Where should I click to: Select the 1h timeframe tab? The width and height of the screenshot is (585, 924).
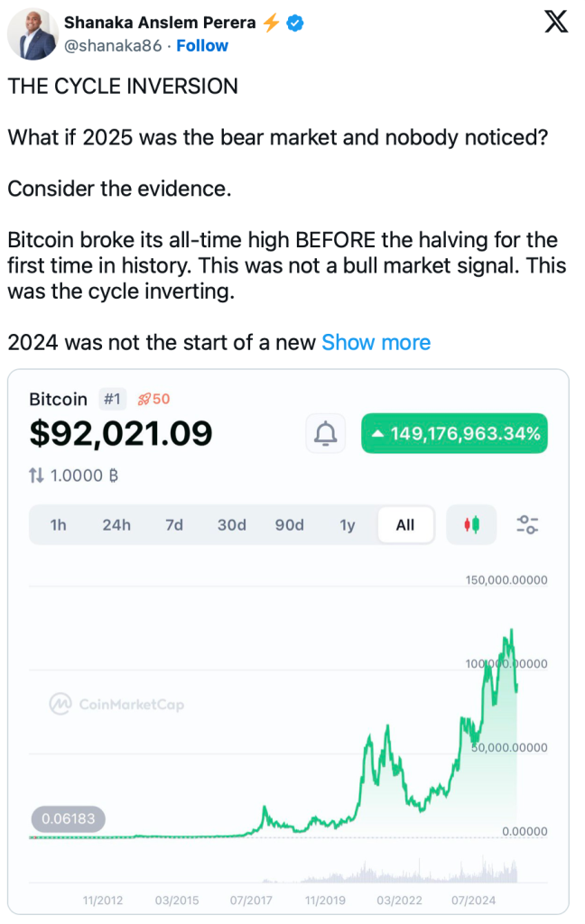point(58,524)
